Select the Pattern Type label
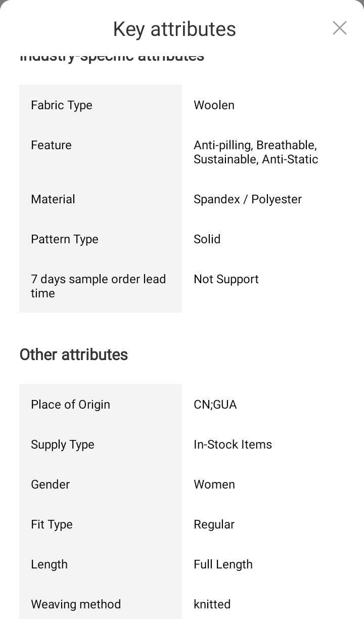Image resolution: width=364 pixels, height=619 pixels. (65, 239)
